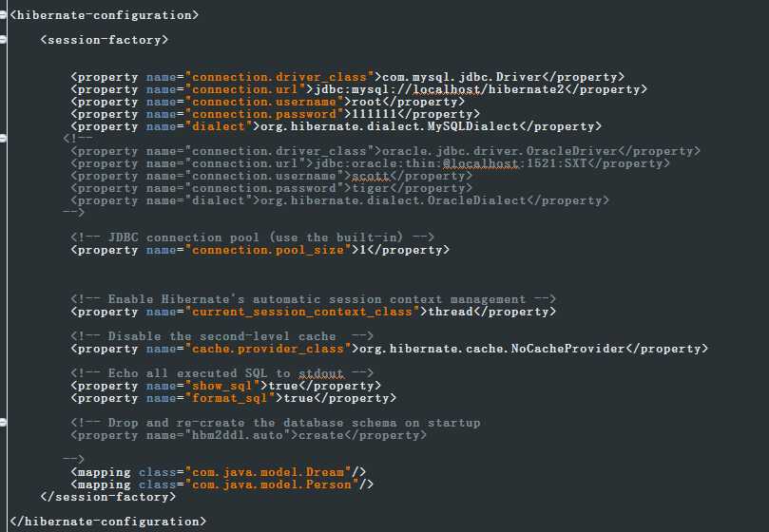Click orange connection.password beside 111111
Viewport: 769px width, 532px height.
pyautogui.click(x=264, y=114)
